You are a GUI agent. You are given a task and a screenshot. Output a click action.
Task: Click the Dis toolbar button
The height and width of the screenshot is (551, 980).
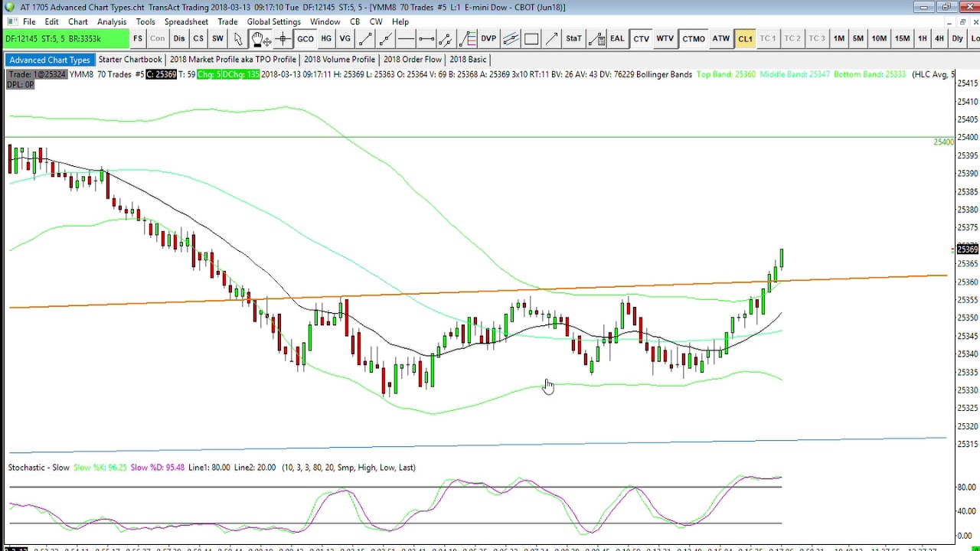pos(178,38)
